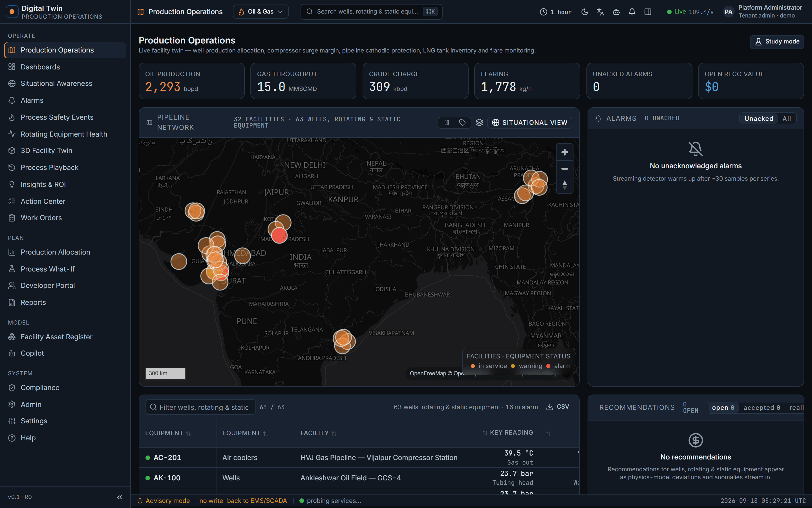Select the accepted recommendations tab

(x=761, y=408)
